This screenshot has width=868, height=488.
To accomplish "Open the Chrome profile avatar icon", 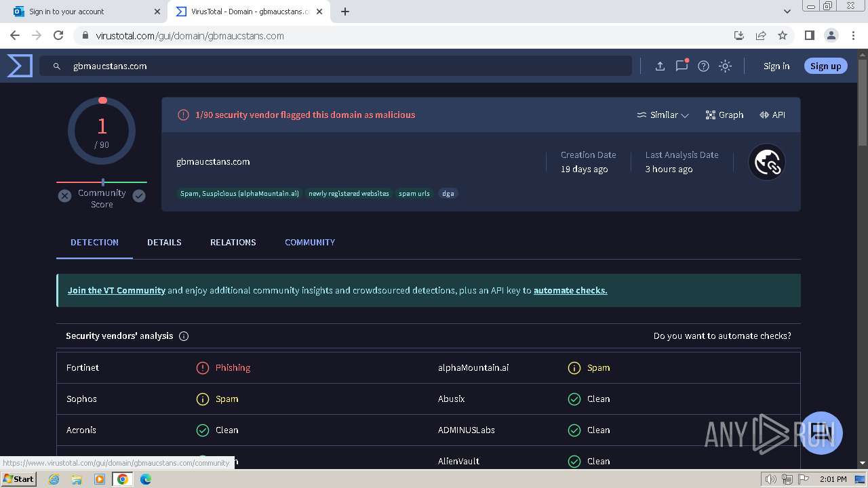I will point(831,35).
